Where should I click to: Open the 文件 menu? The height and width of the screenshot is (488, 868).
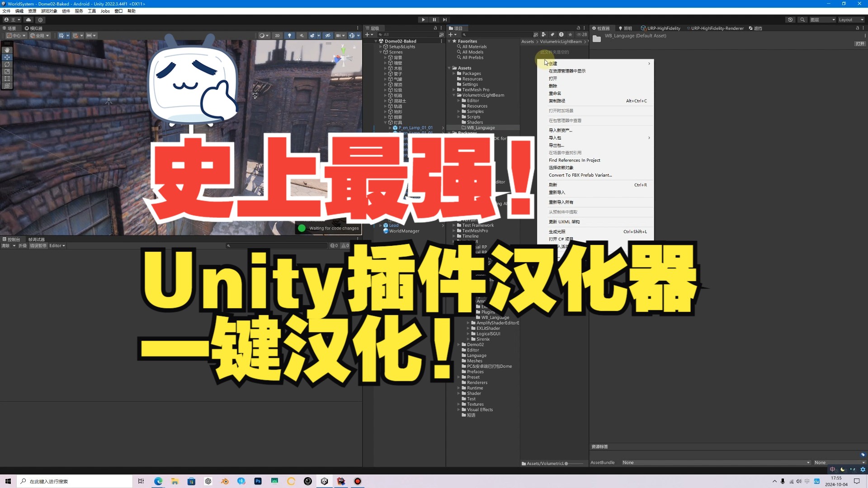(6, 11)
